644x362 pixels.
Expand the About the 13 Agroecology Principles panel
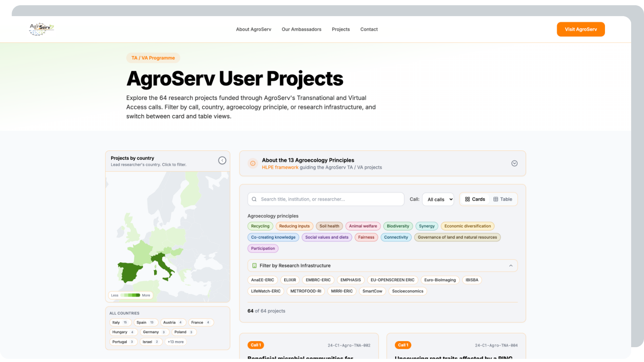514,163
